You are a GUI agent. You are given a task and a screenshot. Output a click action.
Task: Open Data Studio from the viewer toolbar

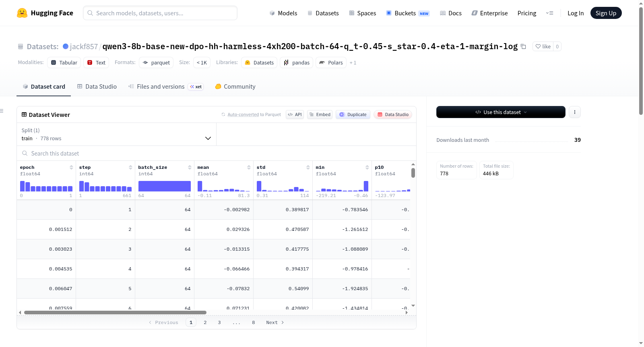pos(393,114)
